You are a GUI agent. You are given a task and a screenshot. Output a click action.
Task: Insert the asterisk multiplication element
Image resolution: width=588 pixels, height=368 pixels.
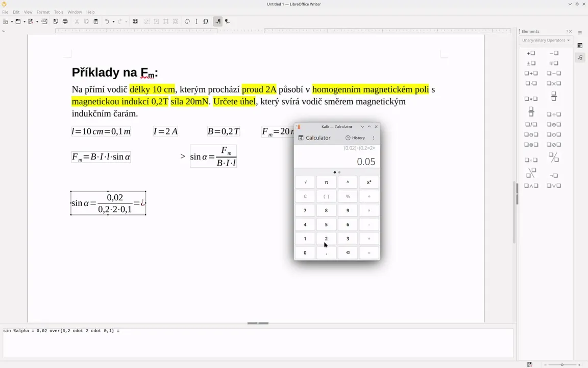[531, 99]
